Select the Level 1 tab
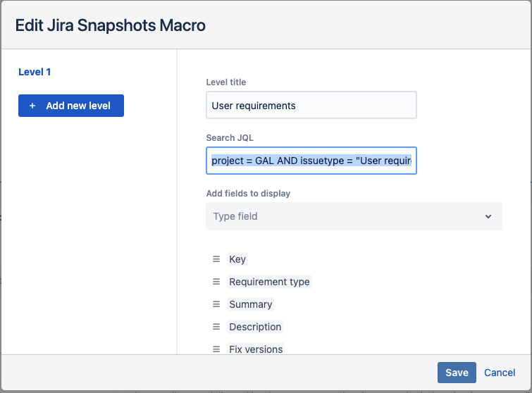This screenshot has height=393, width=532. pyautogui.click(x=35, y=72)
